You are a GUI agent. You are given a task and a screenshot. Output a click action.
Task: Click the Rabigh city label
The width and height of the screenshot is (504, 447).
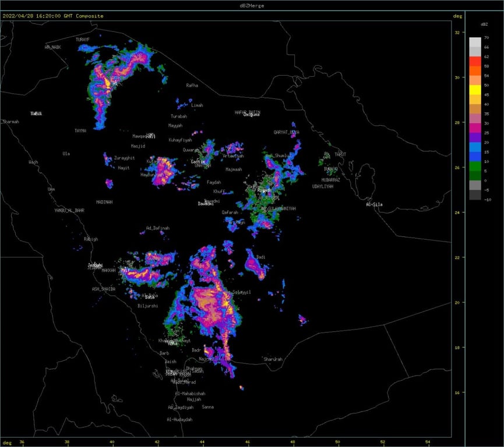pos(91,239)
